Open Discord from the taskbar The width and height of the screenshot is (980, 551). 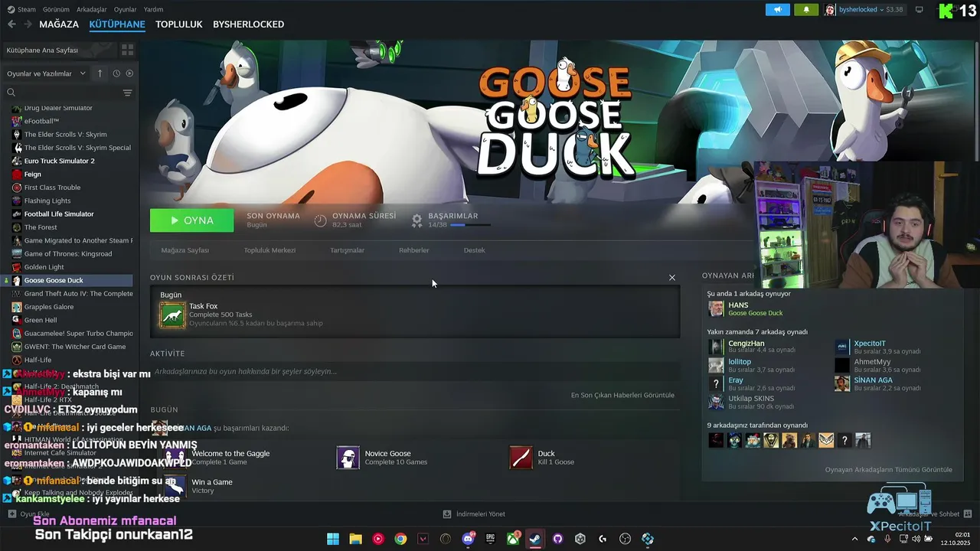pos(468,539)
